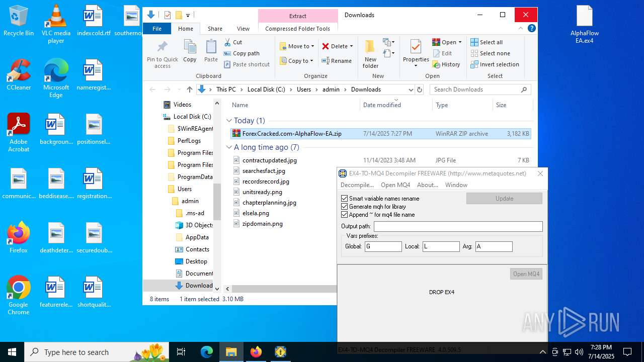Sort by the Date modified column
This screenshot has height=362, width=644.
pos(382,105)
